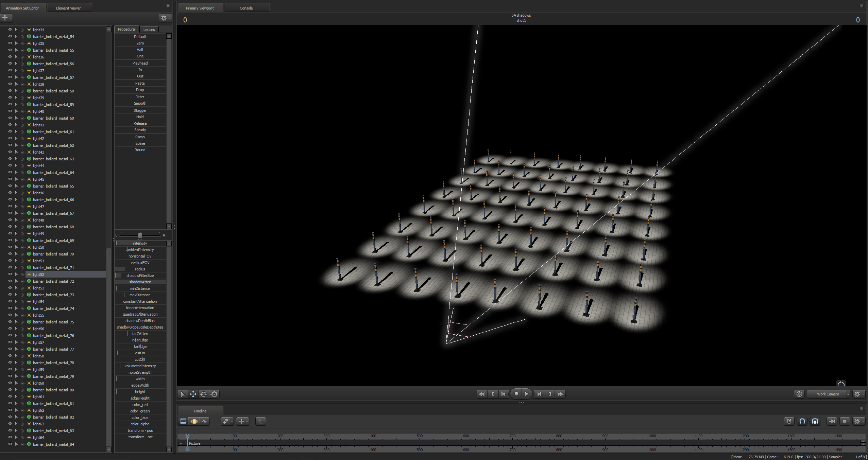The height and width of the screenshot is (460, 868).
Task: Toggle the snap magnet icon in timeline
Action: coord(802,421)
